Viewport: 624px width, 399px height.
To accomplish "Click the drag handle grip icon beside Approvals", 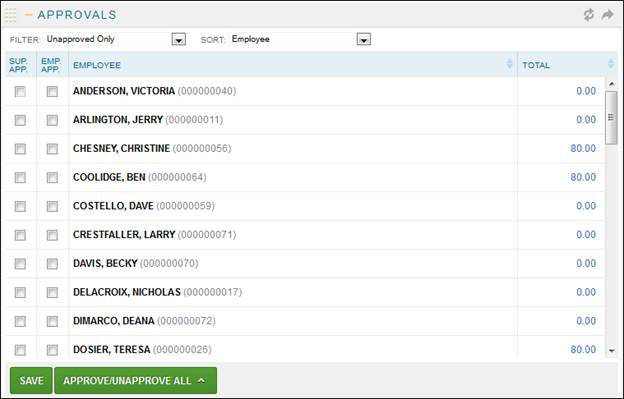I will click(10, 15).
